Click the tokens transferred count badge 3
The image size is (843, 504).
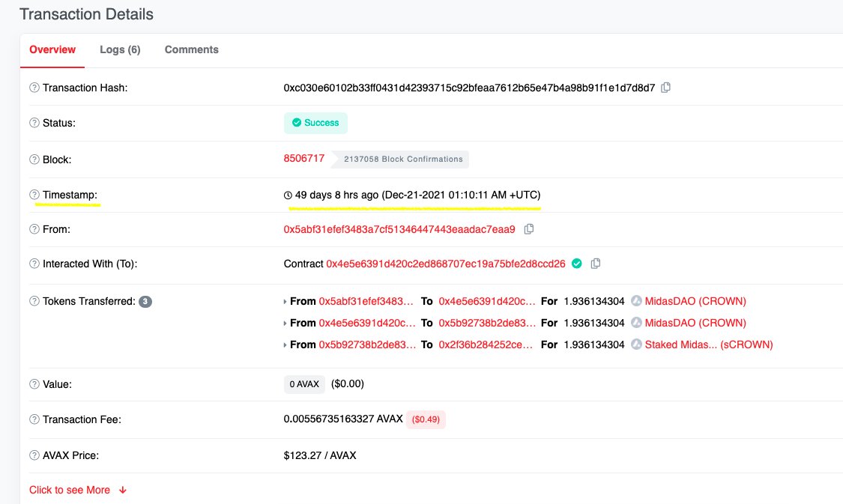[145, 302]
